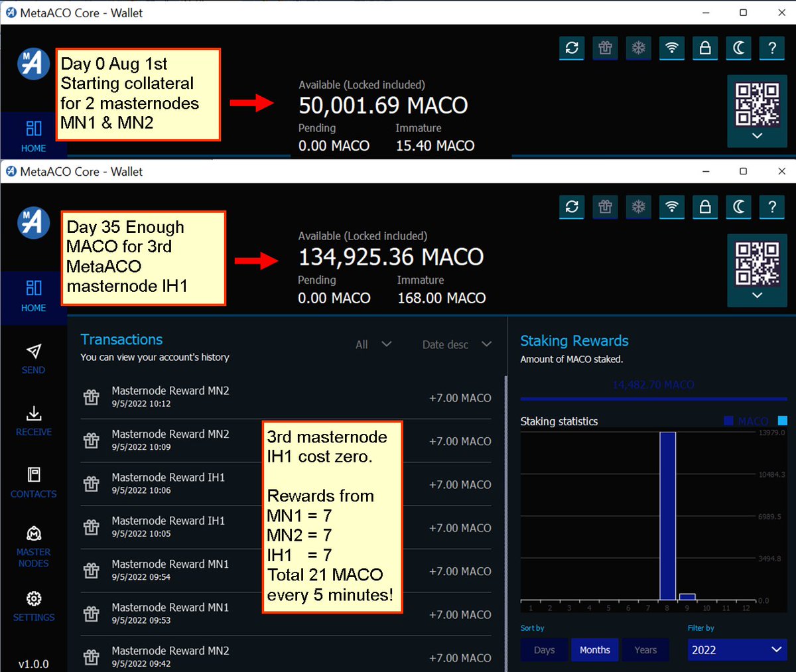This screenshot has width=796, height=672.
Task: Click the snowflake staking icon in the lower wallet window
Action: tap(638, 207)
